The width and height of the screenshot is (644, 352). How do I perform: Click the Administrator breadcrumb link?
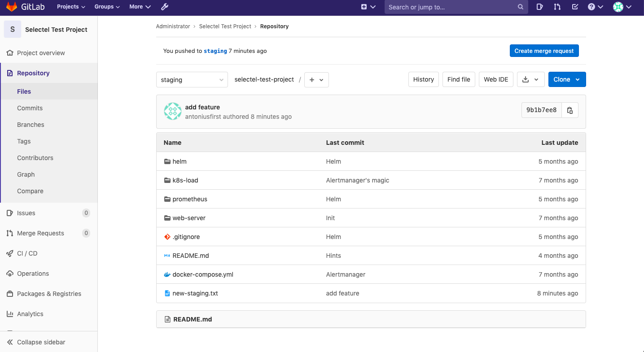click(173, 26)
